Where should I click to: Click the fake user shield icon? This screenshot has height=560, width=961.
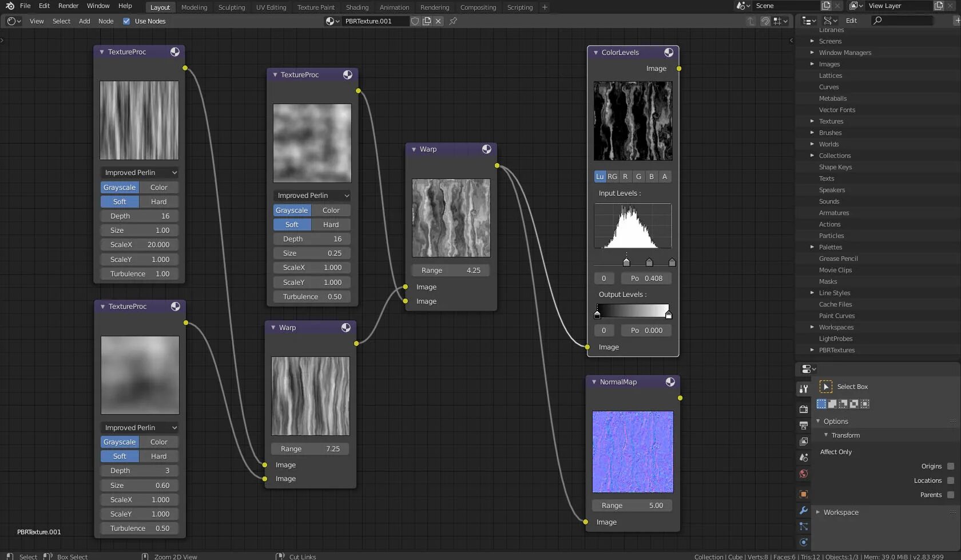(x=415, y=21)
